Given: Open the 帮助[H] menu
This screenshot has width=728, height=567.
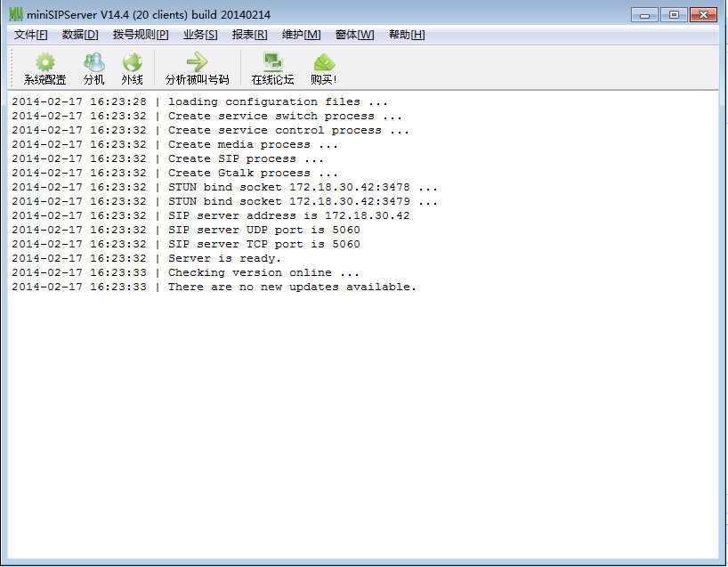Looking at the screenshot, I should tap(407, 35).
